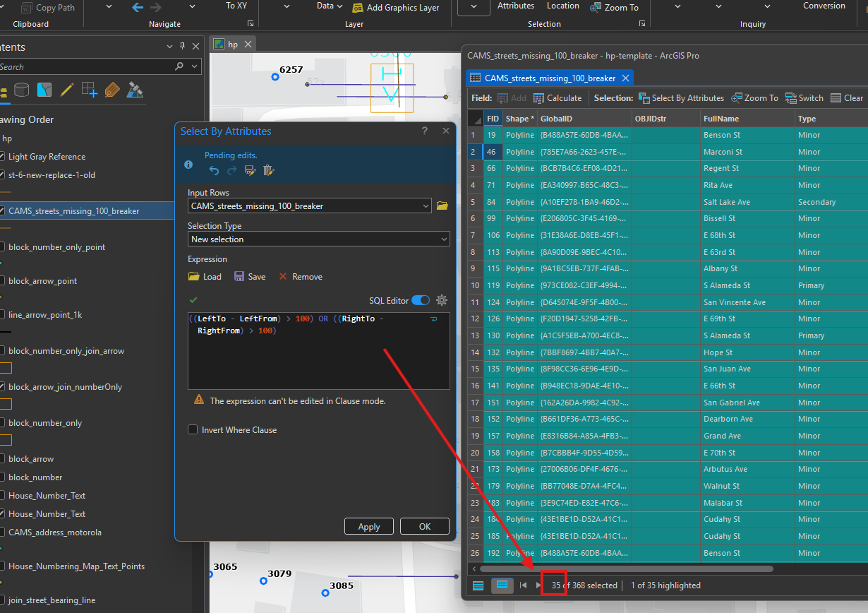This screenshot has width=868, height=613.
Task: Undo pending edit in Select By Attributes
Action: coord(215,170)
